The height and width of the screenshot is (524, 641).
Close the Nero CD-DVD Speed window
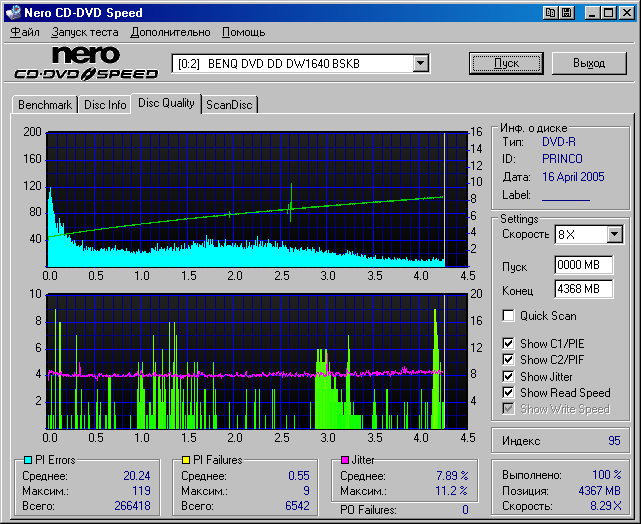click(626, 13)
